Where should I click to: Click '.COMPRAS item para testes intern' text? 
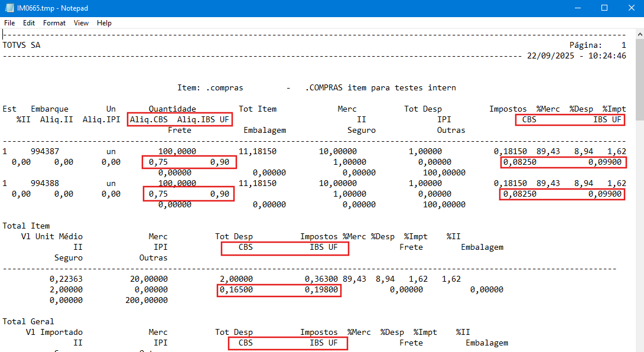(x=380, y=88)
